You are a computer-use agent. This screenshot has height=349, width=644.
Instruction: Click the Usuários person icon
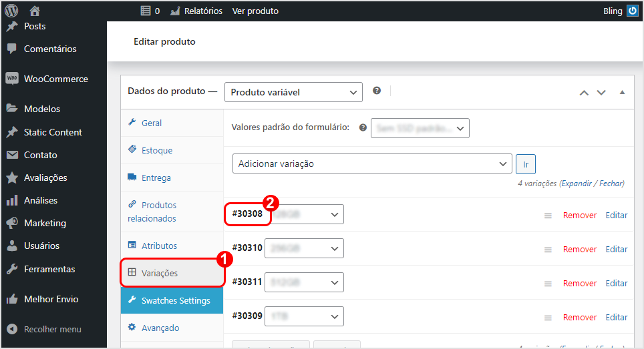click(12, 246)
